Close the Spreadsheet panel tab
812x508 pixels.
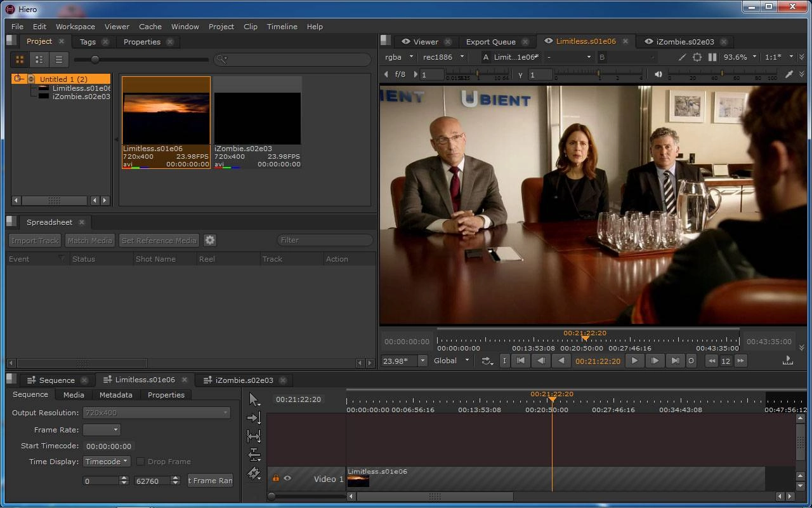click(x=82, y=222)
